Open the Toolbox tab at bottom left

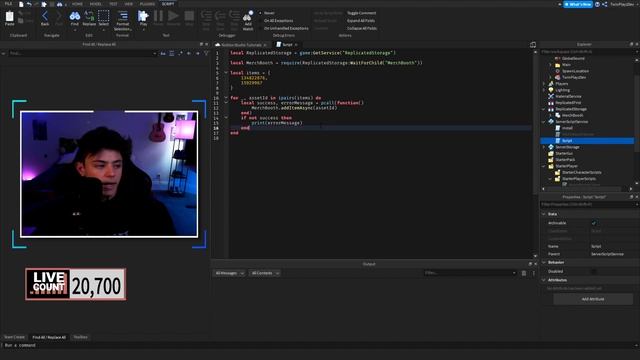point(80,337)
